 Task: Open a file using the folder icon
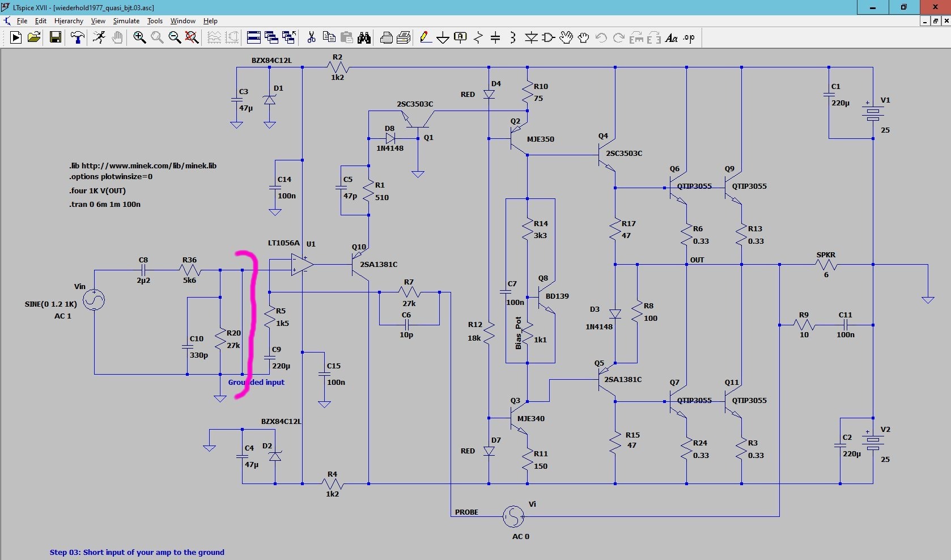34,37
